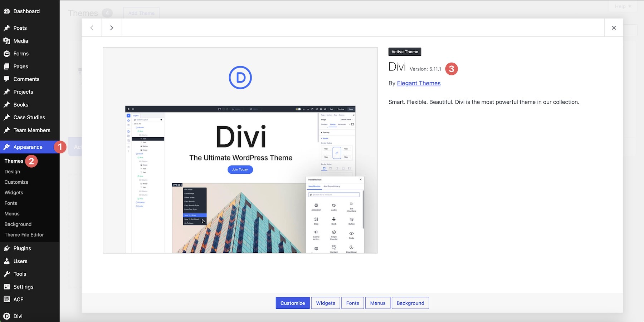Open the Background submenu item
Screen dimensions: 644x322
pyautogui.click(x=18, y=224)
